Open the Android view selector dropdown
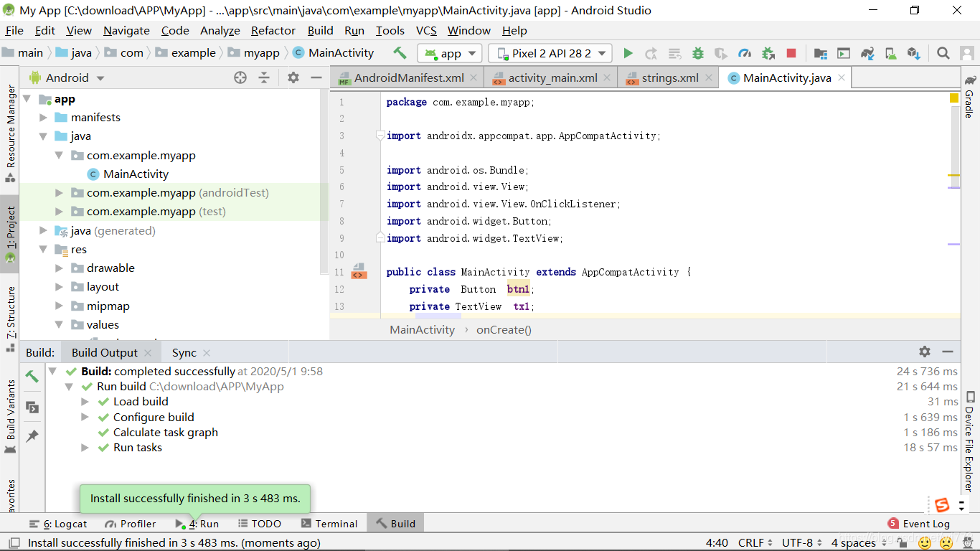This screenshot has width=980, height=551. tap(67, 77)
